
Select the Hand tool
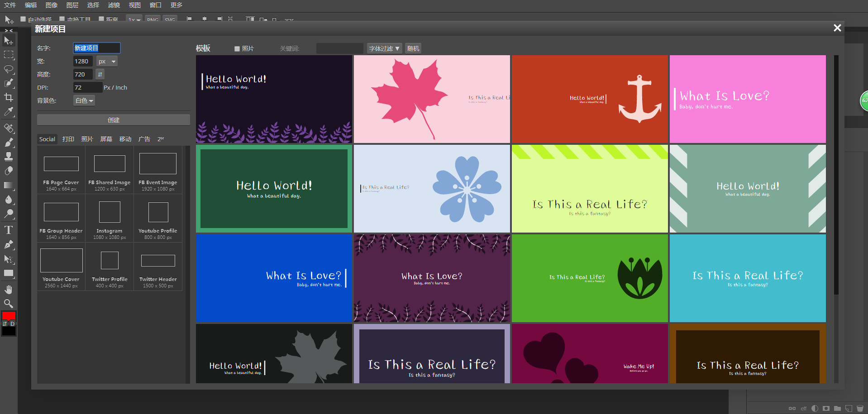pyautogui.click(x=9, y=289)
